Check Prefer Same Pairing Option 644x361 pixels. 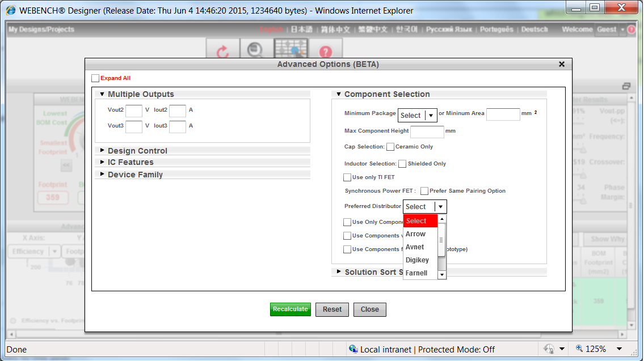tap(424, 191)
